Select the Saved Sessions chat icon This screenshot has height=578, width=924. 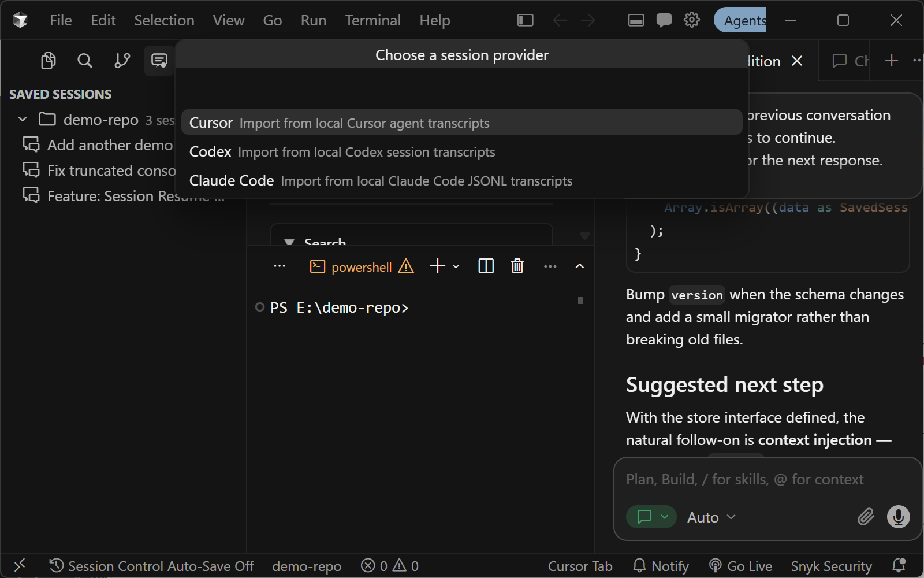[x=159, y=61]
